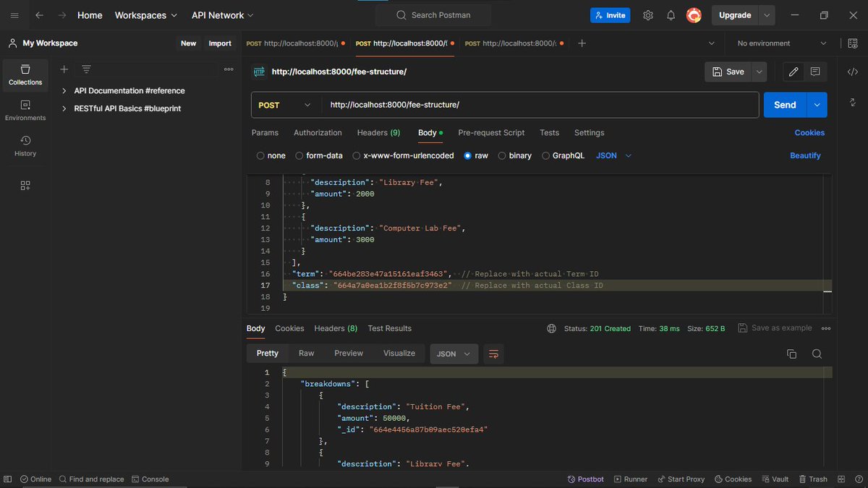Open the code snippet icon
868x488 pixels.
point(852,72)
